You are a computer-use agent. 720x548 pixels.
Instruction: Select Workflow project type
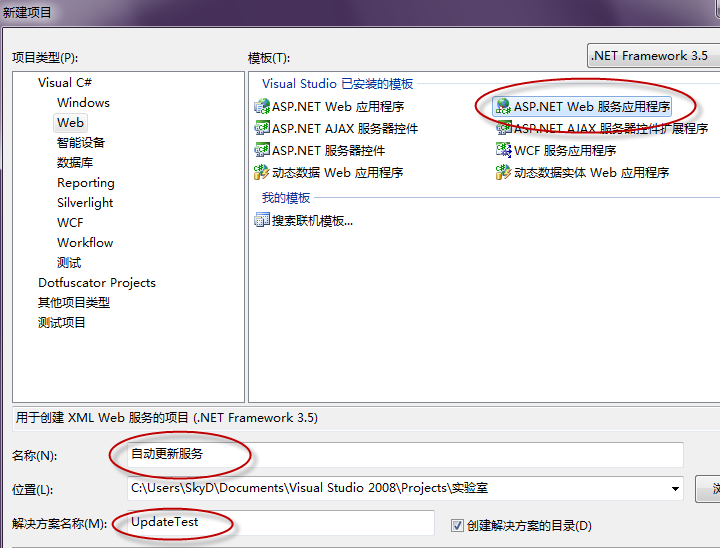(x=85, y=243)
